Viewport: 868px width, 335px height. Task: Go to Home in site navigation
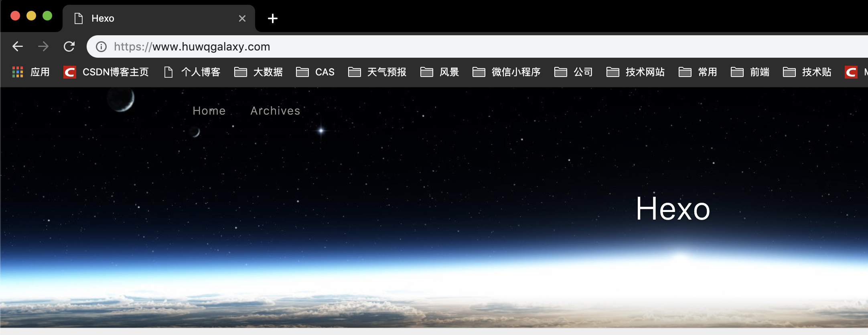[x=209, y=111]
